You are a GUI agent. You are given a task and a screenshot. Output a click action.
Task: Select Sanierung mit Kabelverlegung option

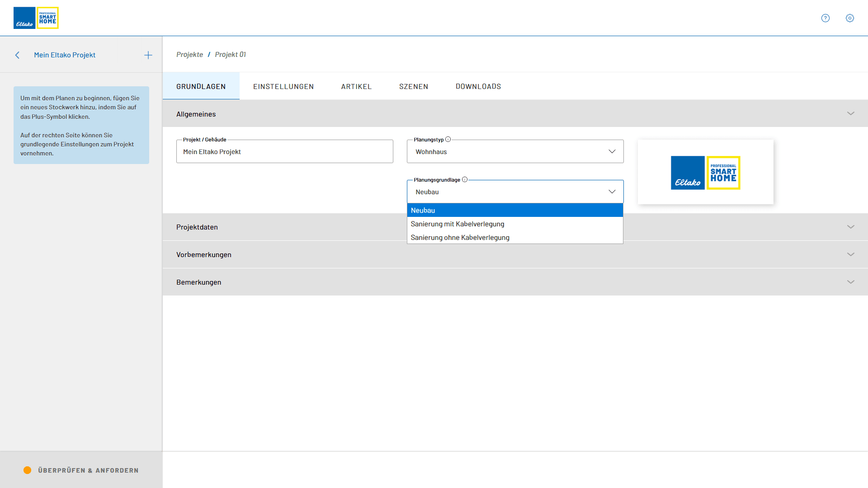click(458, 224)
